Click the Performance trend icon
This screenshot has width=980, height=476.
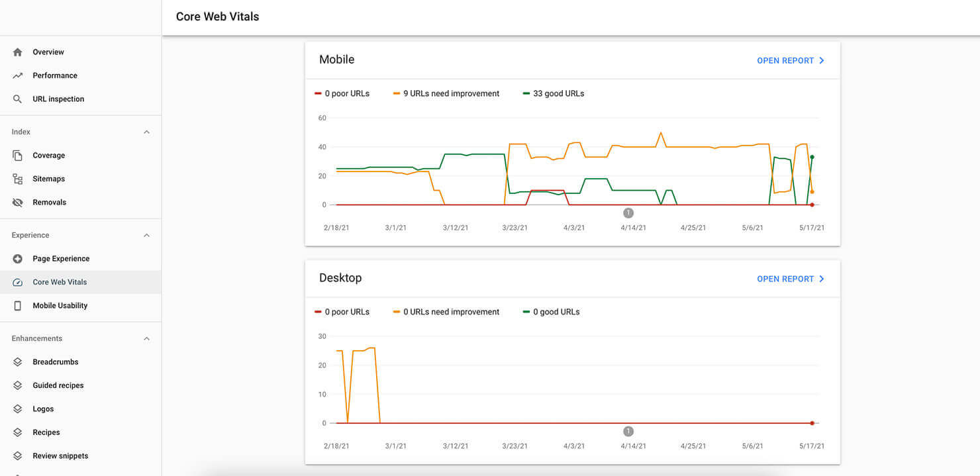click(18, 75)
